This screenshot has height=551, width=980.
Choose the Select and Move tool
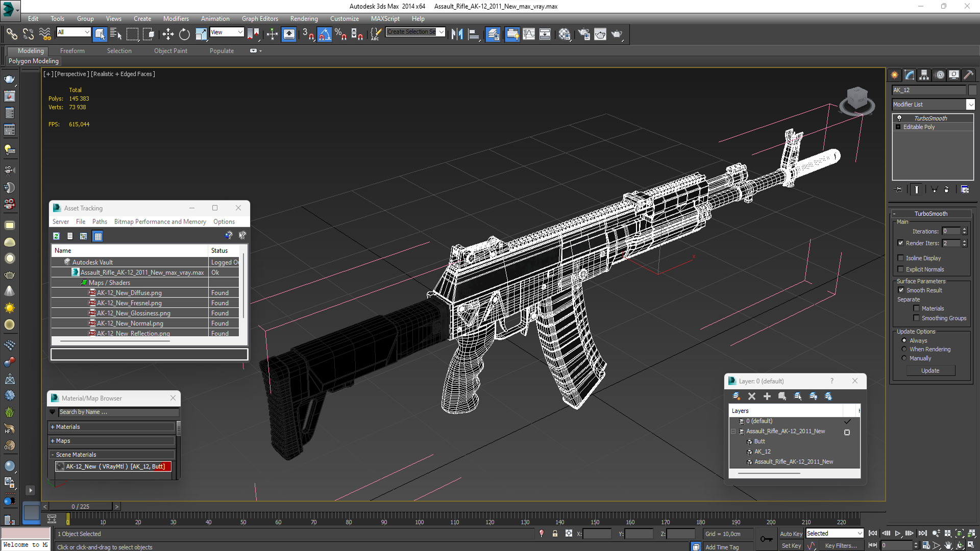pyautogui.click(x=168, y=34)
